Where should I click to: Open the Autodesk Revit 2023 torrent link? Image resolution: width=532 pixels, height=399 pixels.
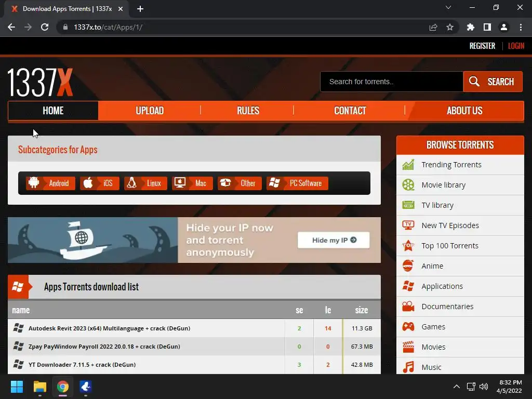point(109,328)
